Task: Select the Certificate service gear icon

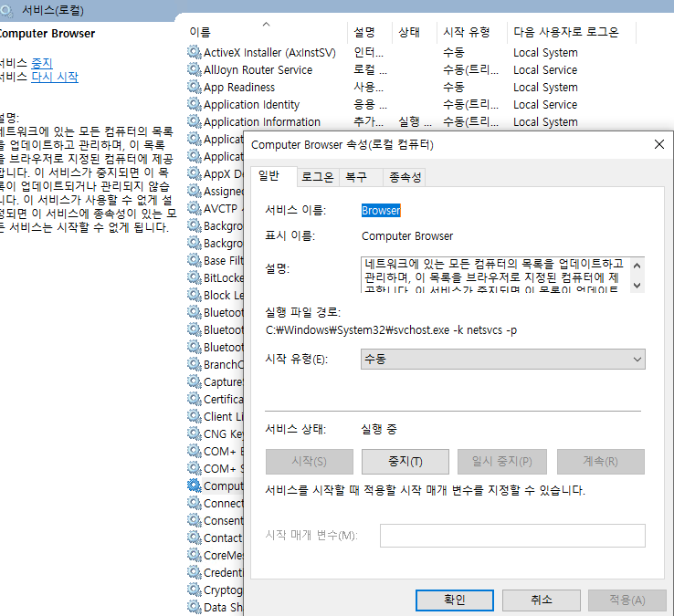Action: pyautogui.click(x=195, y=399)
